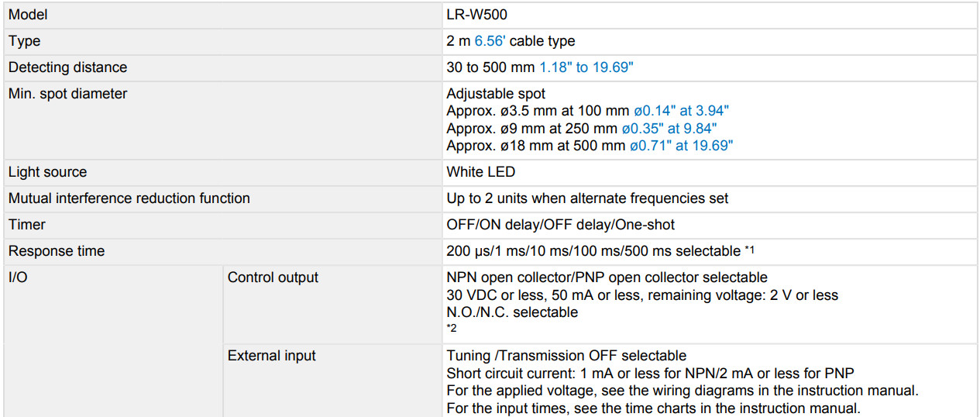980x417 pixels.
Task: Click the 1.18" to 19.69" distance conversion
Action: coord(586,67)
